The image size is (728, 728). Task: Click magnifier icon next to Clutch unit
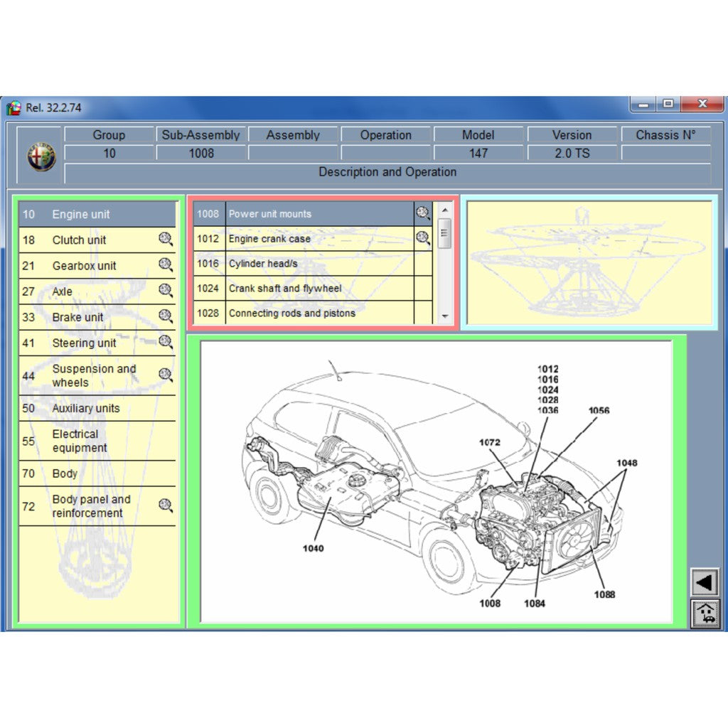coord(166,240)
